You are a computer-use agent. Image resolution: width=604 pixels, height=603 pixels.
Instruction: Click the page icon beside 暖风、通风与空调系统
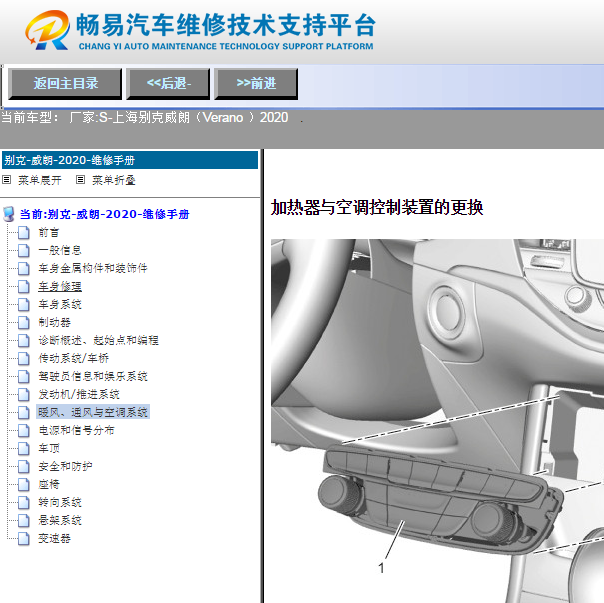(23, 412)
